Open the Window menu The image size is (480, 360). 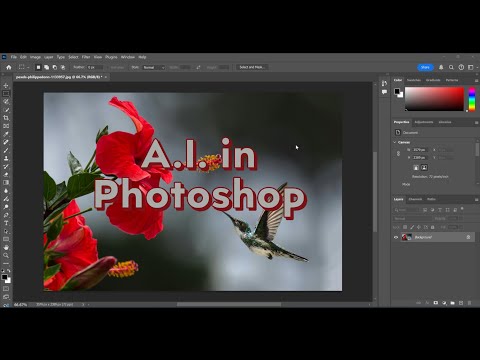click(x=128, y=57)
